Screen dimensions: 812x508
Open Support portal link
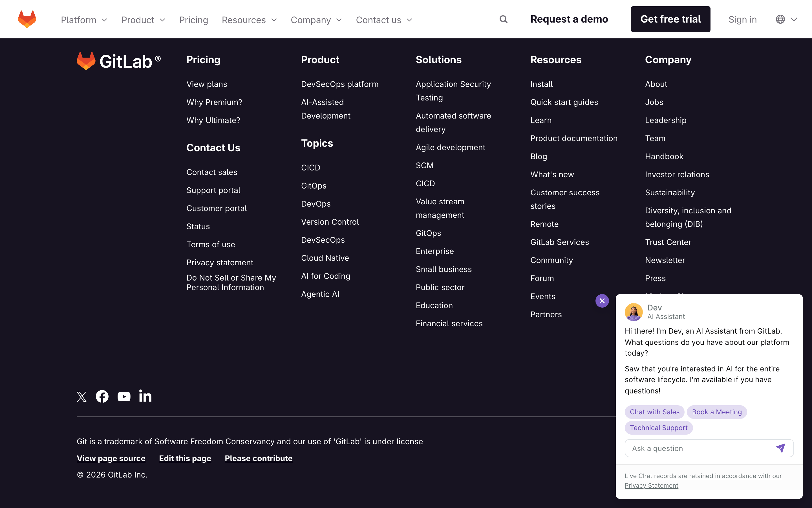213,190
